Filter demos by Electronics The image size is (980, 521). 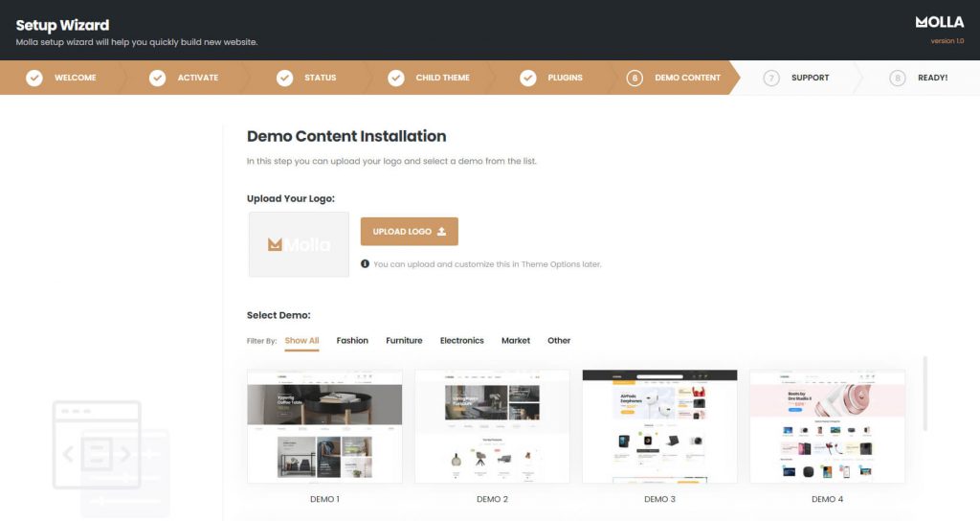coord(461,341)
